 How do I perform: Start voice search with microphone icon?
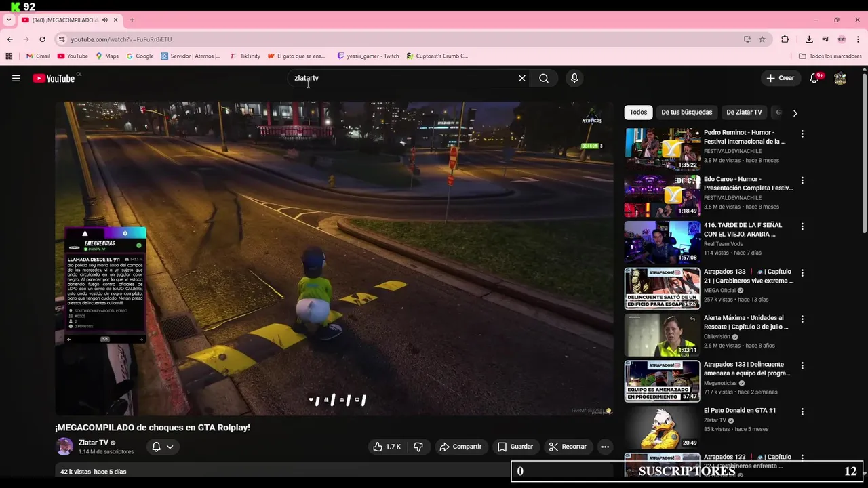(574, 78)
